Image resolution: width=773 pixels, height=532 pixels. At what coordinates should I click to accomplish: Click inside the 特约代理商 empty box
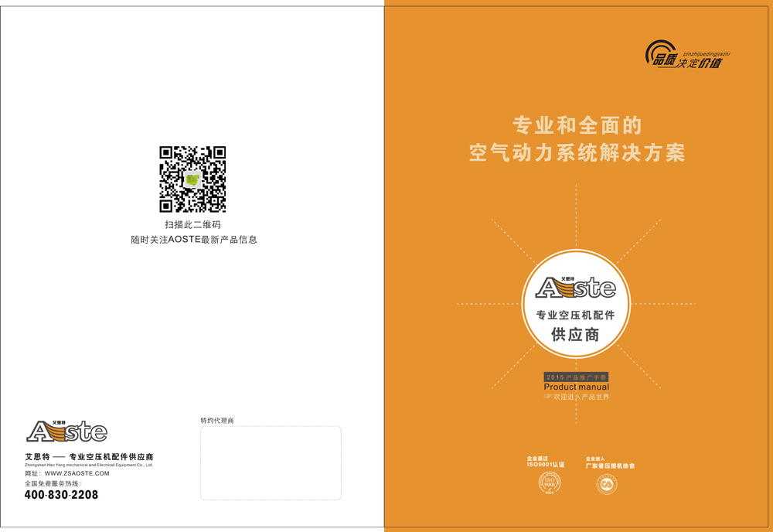pyautogui.click(x=271, y=462)
